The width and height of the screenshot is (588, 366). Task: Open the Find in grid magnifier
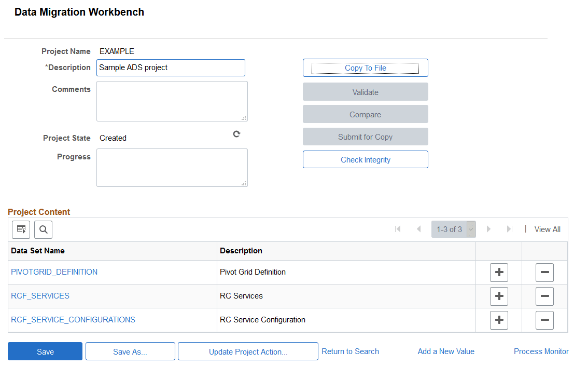[x=43, y=229]
